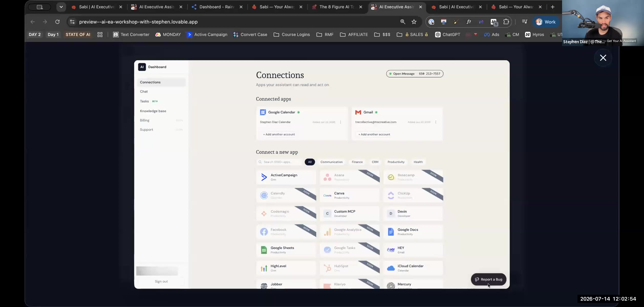The width and height of the screenshot is (644, 307).
Task: Click Open iMessage button
Action: (415, 74)
